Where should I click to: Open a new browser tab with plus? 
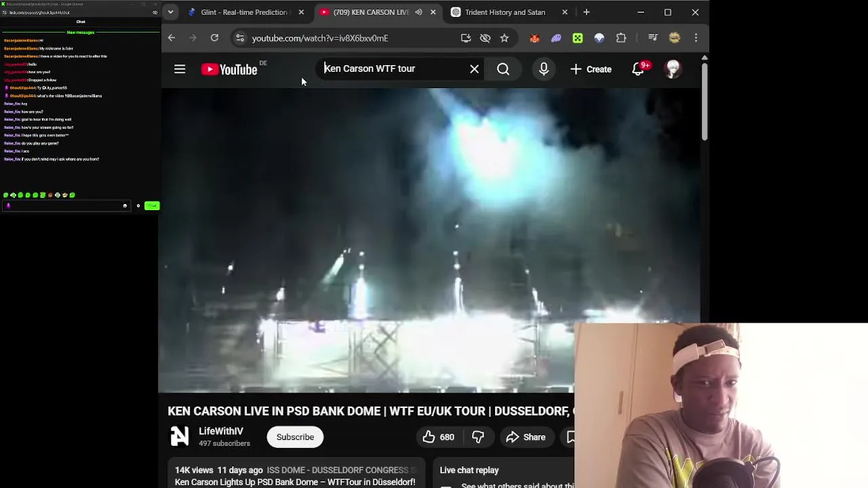click(587, 12)
